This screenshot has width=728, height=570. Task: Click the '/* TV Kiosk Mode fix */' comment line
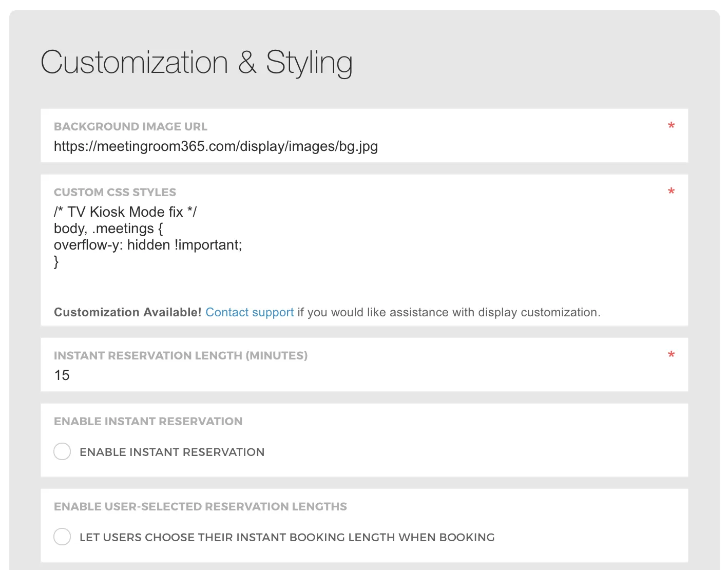click(x=125, y=212)
